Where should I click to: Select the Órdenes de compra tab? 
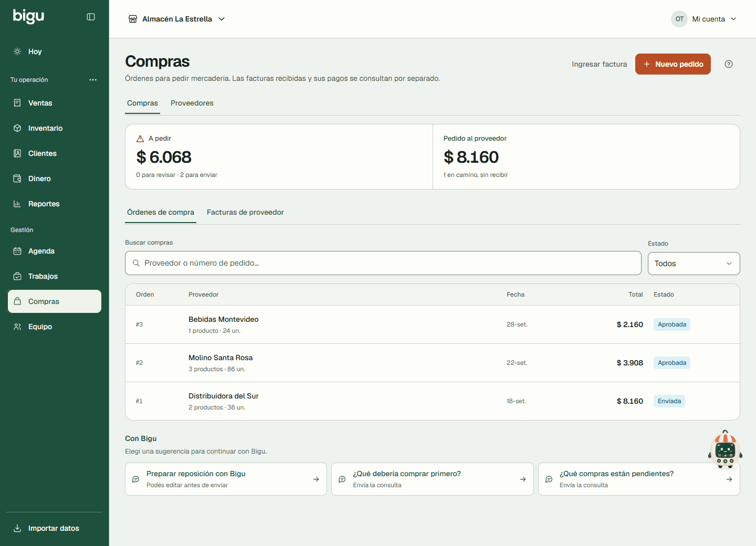161,212
